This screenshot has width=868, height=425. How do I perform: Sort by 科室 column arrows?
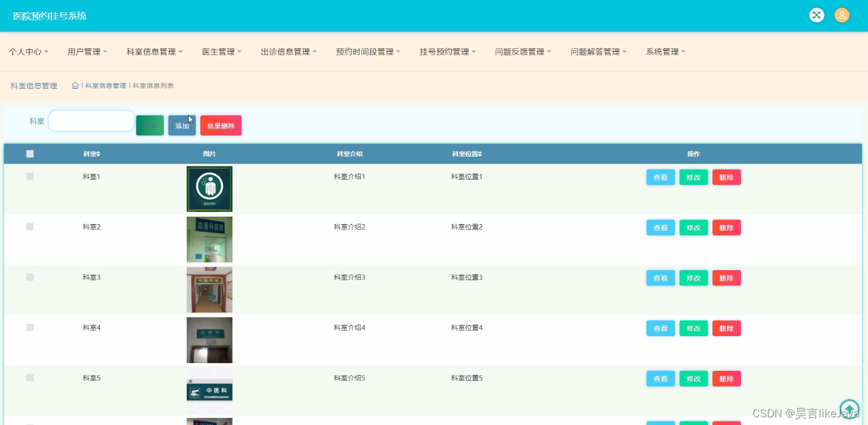(x=98, y=154)
